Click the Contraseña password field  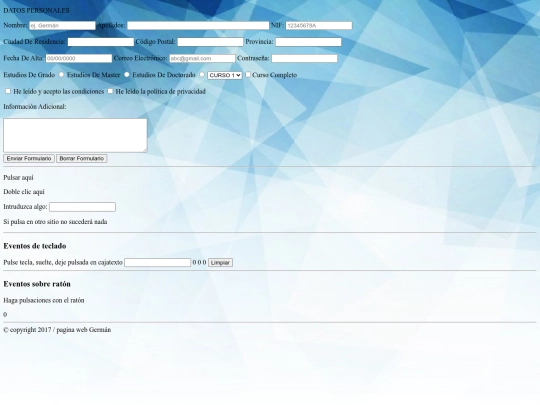(x=304, y=59)
